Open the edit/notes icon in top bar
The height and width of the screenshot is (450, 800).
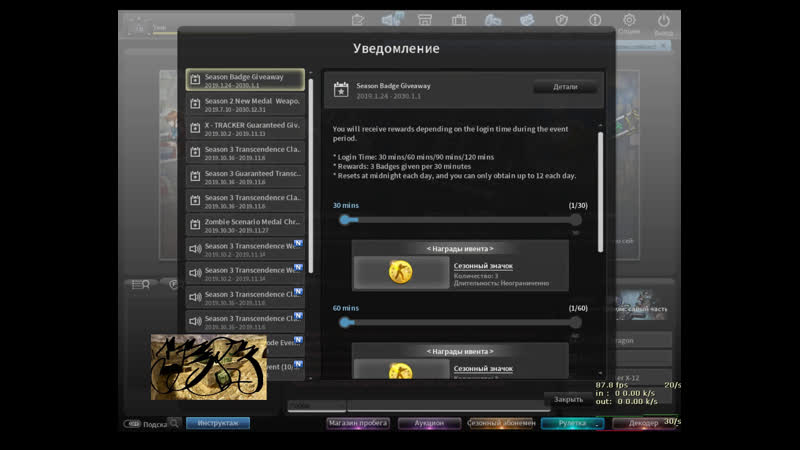click(x=358, y=20)
